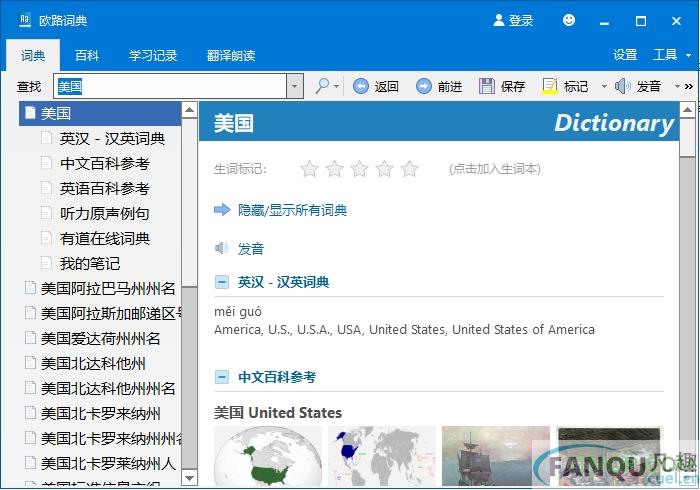
Task: Click the page icon beside 有道在线词典
Action: 46,238
